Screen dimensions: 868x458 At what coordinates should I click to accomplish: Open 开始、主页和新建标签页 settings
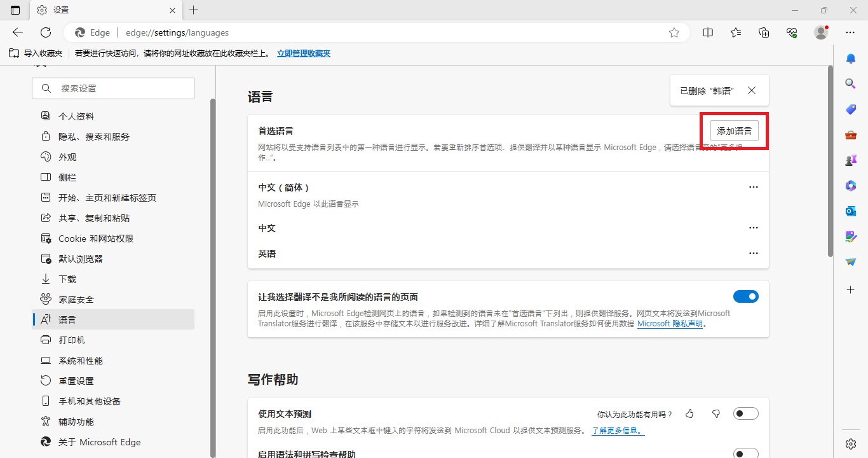click(x=113, y=198)
